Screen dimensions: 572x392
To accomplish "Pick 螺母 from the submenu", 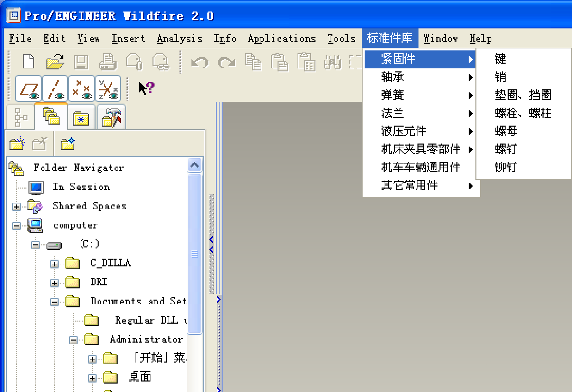I will coord(524,131).
